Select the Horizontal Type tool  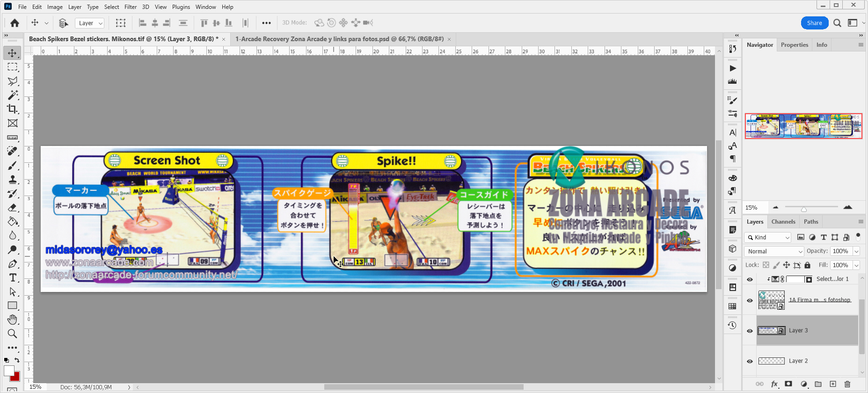pos(13,277)
